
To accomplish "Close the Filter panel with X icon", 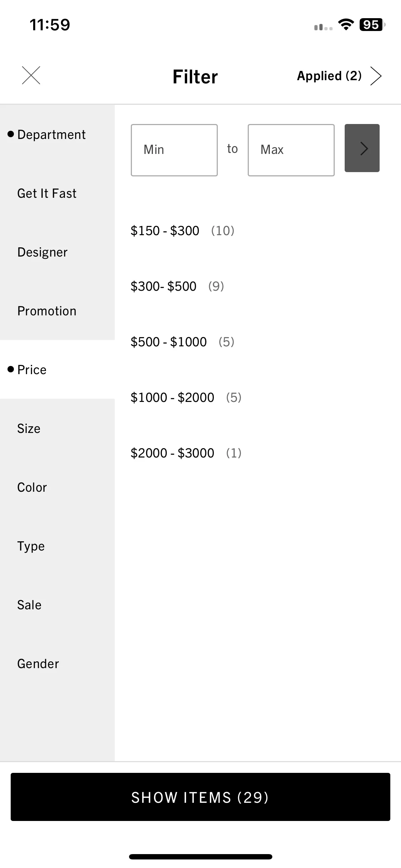I will pos(31,76).
